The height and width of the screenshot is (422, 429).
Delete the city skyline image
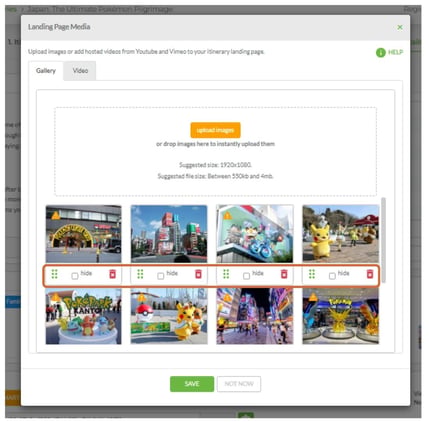198,274
